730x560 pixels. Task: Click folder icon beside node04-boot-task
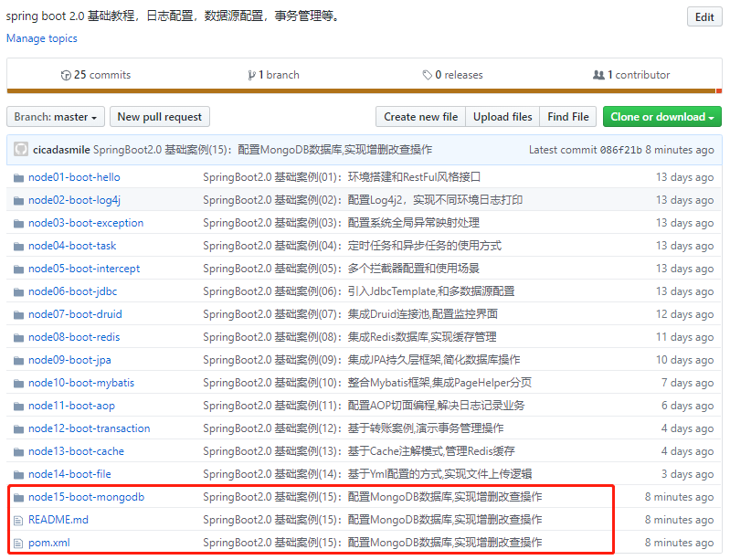click(x=18, y=247)
